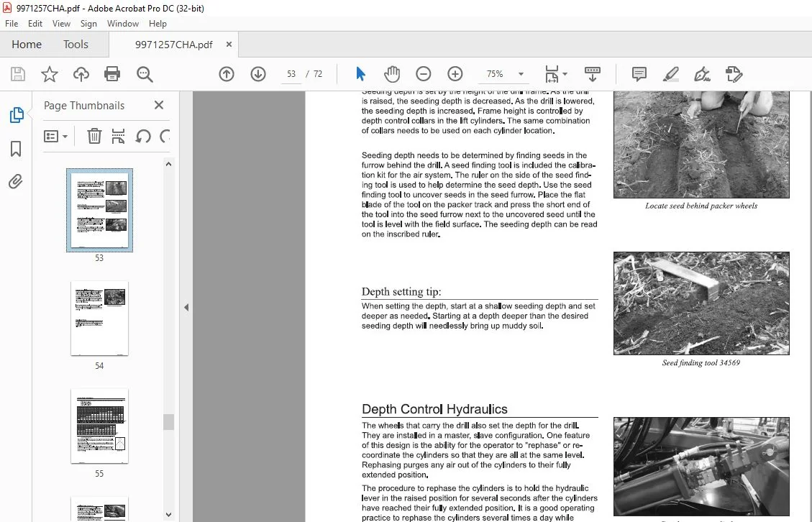Viewport: 812px width, 522px height.
Task: Open the Attachments paperclip panel
Action: (16, 182)
